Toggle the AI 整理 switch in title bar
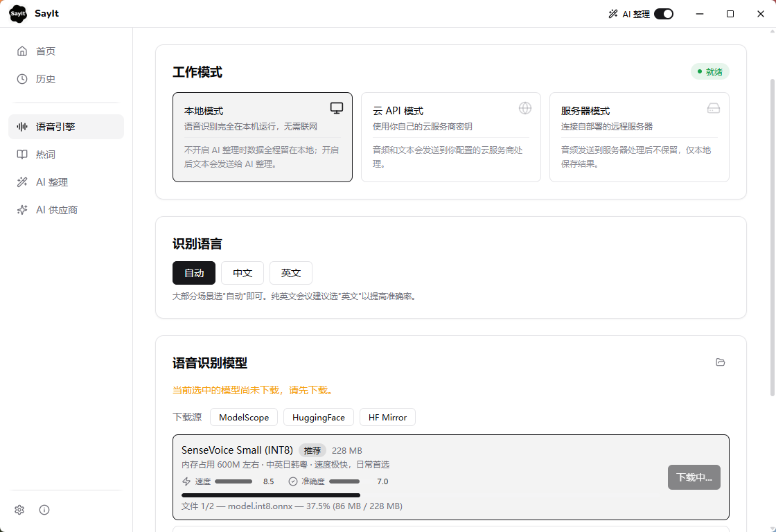This screenshot has height=532, width=776. click(663, 14)
